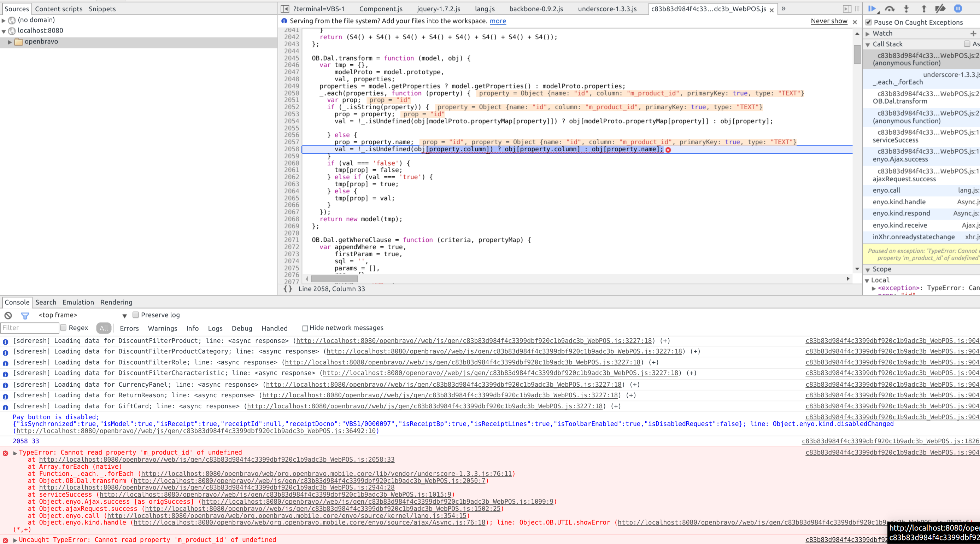980x544 pixels.
Task: Resume script execution with blue play icon
Action: click(x=872, y=9)
